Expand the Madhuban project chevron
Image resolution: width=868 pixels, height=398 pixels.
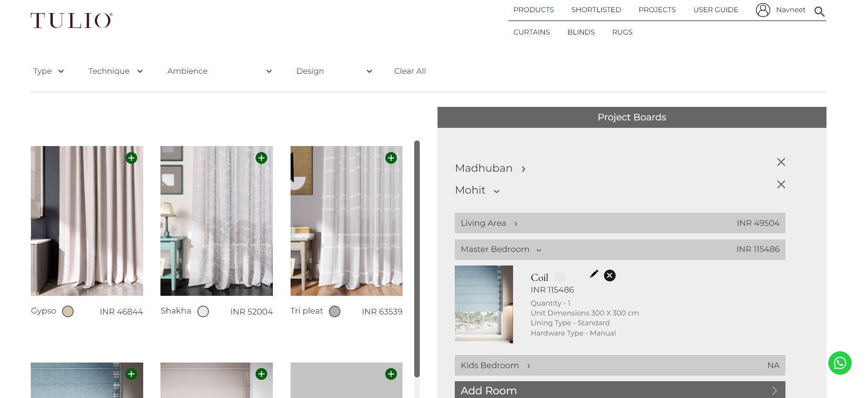(x=523, y=169)
